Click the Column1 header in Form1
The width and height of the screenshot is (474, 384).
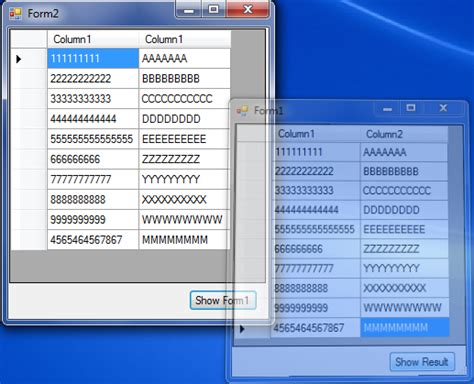point(317,134)
